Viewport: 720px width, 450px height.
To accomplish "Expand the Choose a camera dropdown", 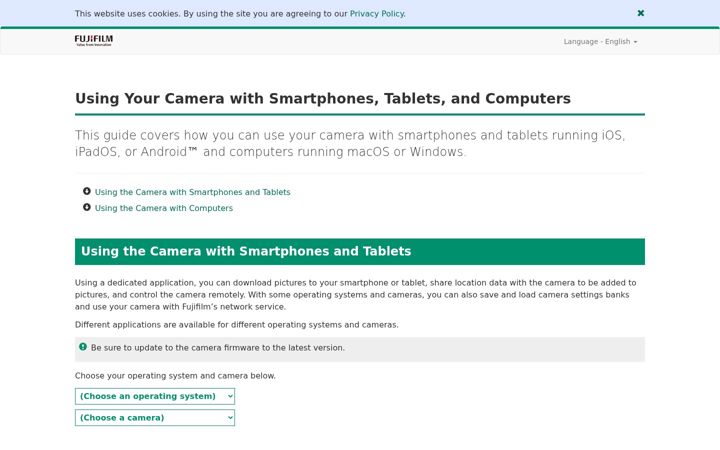I will tap(155, 418).
